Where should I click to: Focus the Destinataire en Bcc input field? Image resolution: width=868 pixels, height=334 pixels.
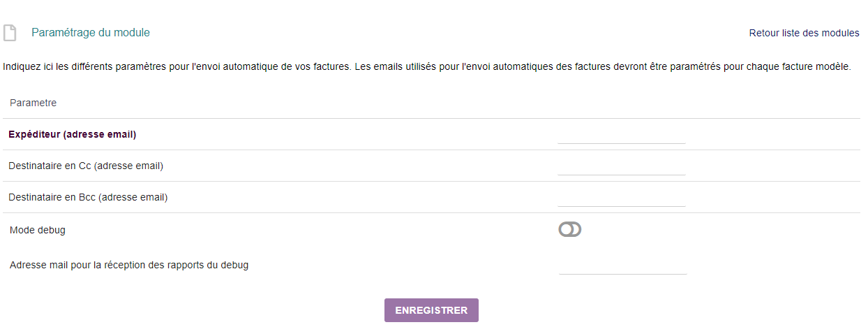point(622,198)
